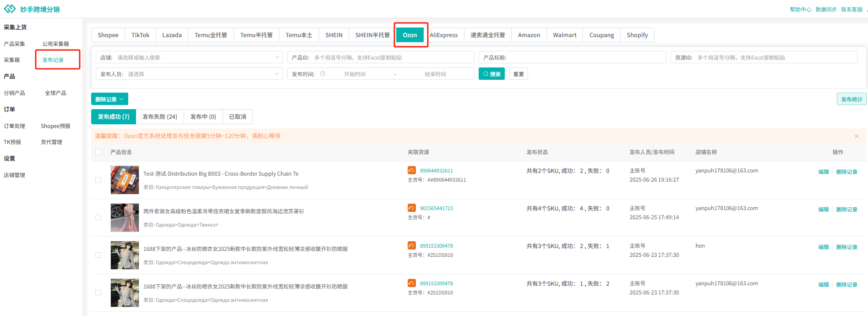Go to 全球产品 in sidebar

point(55,93)
